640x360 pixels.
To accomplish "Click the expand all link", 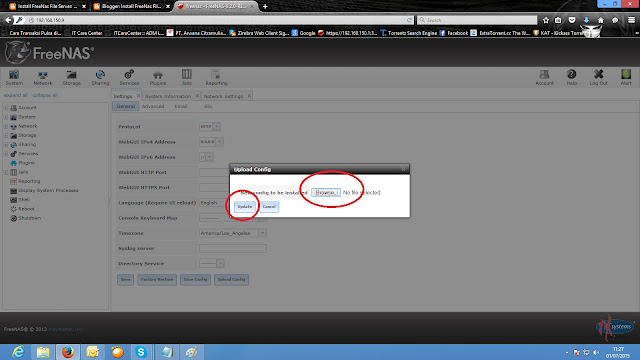I will pos(16,95).
